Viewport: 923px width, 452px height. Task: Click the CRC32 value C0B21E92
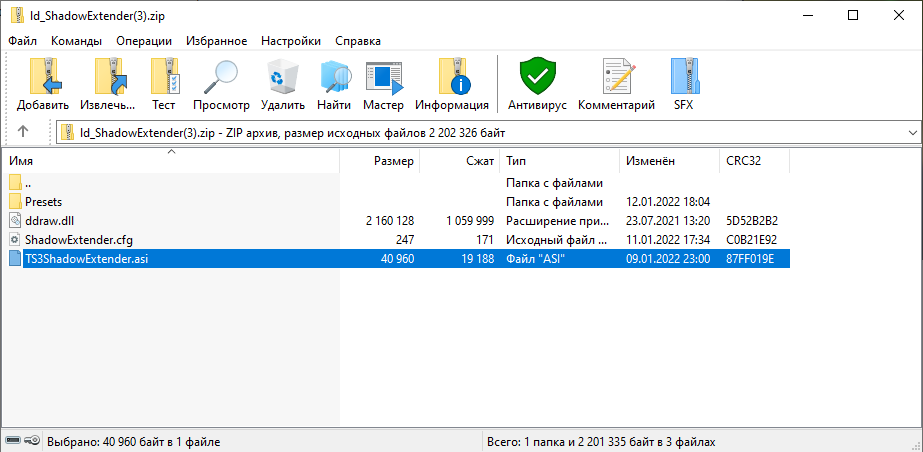(752, 240)
